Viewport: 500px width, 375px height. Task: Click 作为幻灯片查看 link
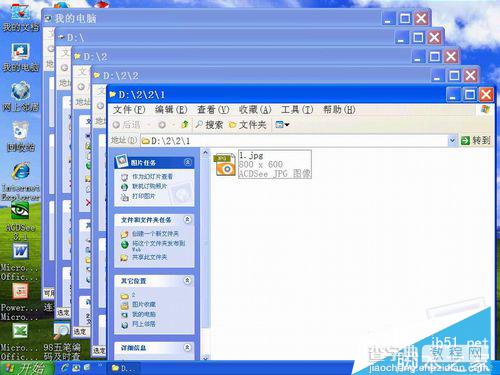(152, 176)
